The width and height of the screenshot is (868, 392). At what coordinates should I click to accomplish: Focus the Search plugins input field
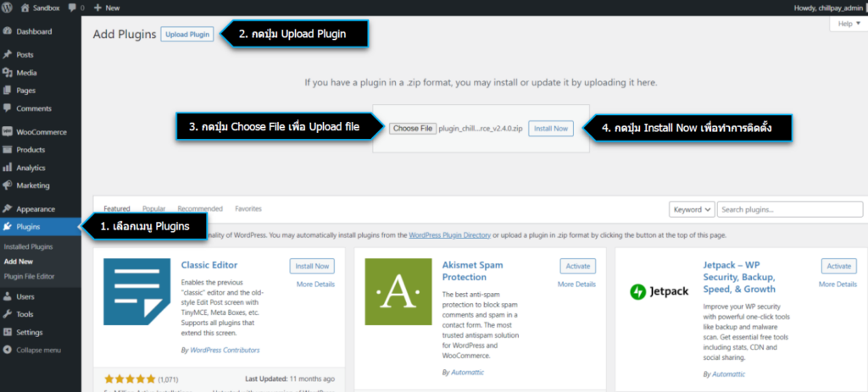click(790, 209)
